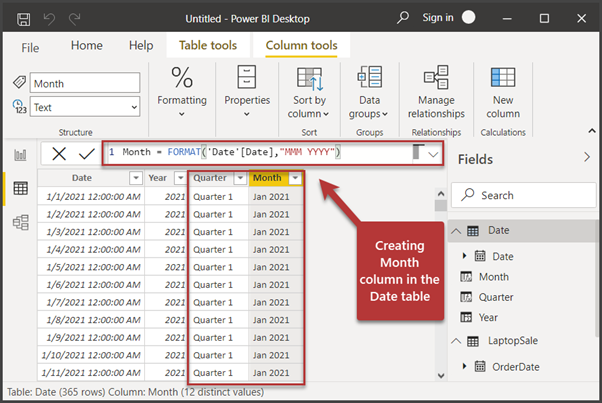Click the Quarter 1 cell in 1/3/2021 row
This screenshot has height=403, width=602.
click(x=218, y=231)
